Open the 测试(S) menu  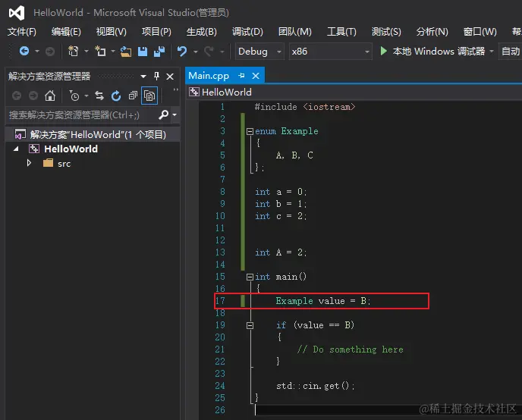pos(386,32)
